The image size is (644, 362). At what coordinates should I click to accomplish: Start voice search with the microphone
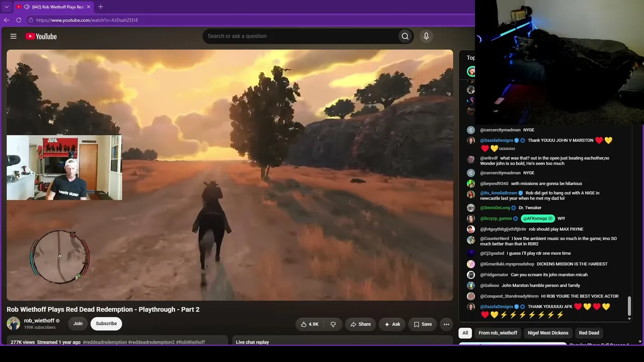point(426,36)
